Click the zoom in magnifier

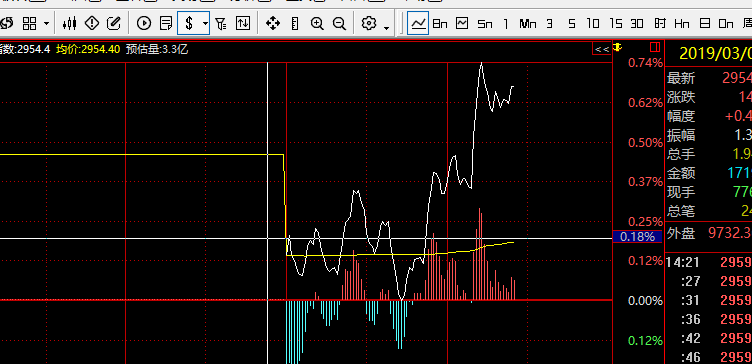tap(317, 23)
